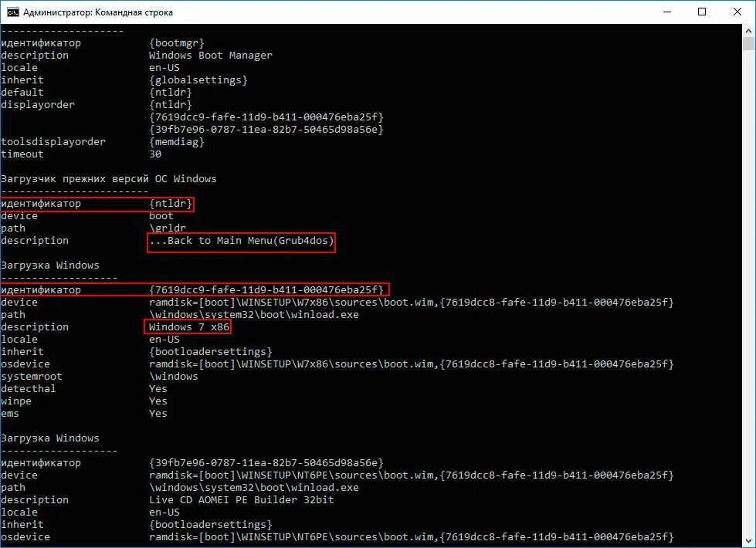
Task: Click the Windows 7 x86 description
Action: 189,326
